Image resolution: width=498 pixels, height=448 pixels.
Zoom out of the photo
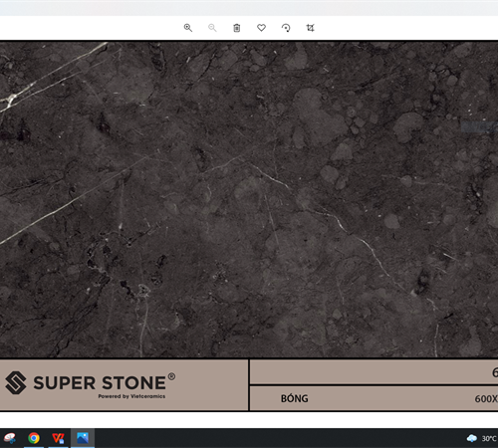point(212,28)
